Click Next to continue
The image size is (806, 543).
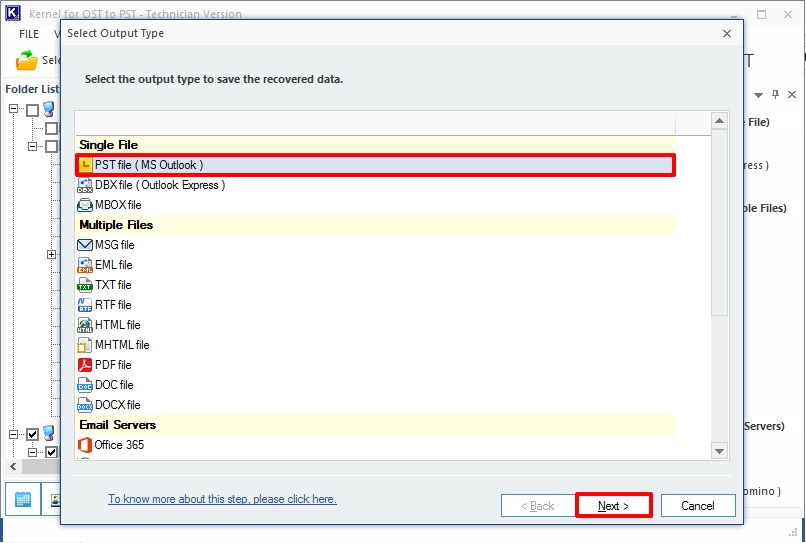click(x=613, y=506)
